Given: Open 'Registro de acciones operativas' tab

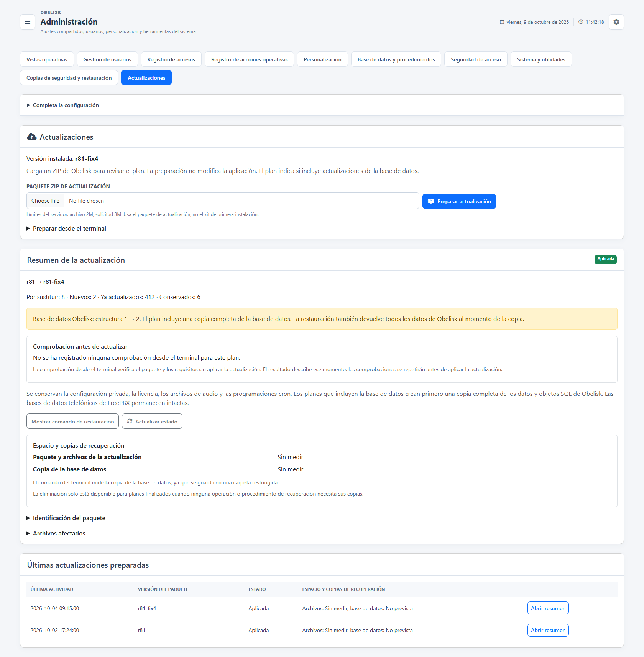Looking at the screenshot, I should pos(250,59).
